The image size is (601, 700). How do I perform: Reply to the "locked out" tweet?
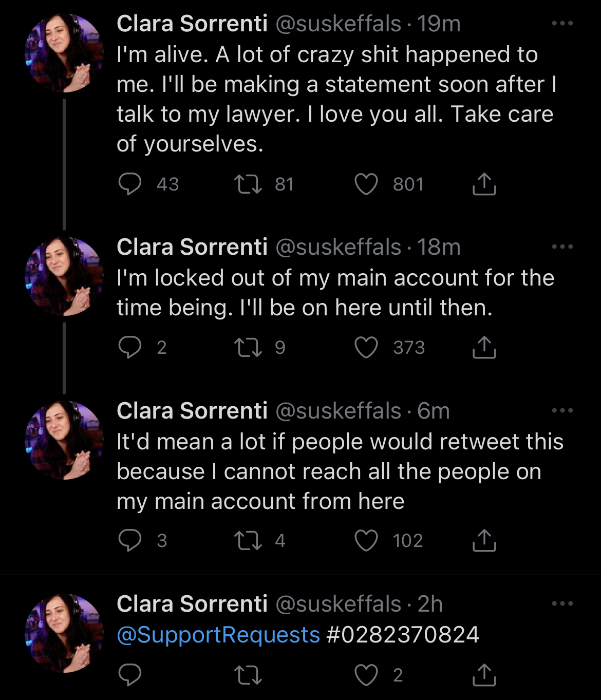coord(130,347)
